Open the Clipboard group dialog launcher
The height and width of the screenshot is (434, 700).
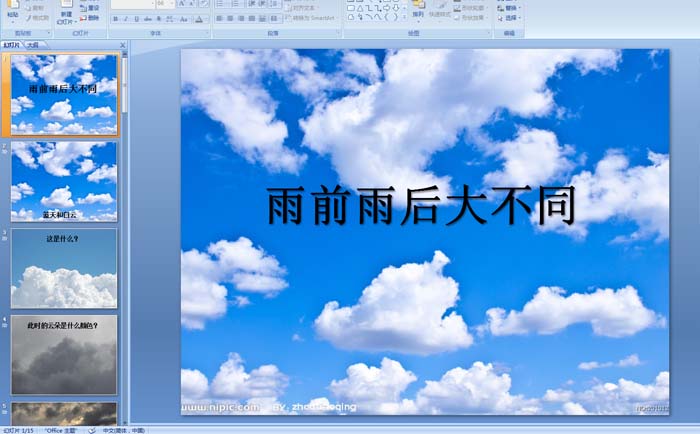tap(49, 33)
